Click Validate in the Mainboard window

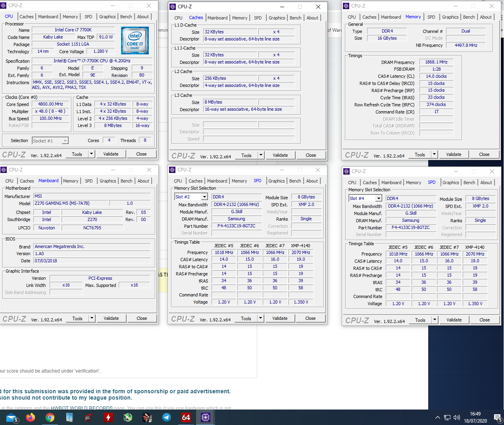tap(112, 318)
